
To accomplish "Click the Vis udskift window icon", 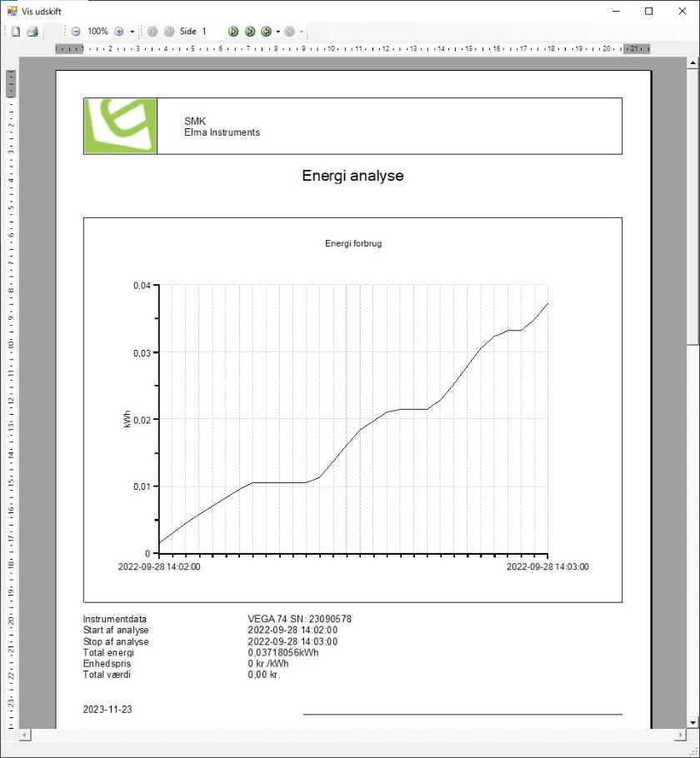I will (12, 11).
